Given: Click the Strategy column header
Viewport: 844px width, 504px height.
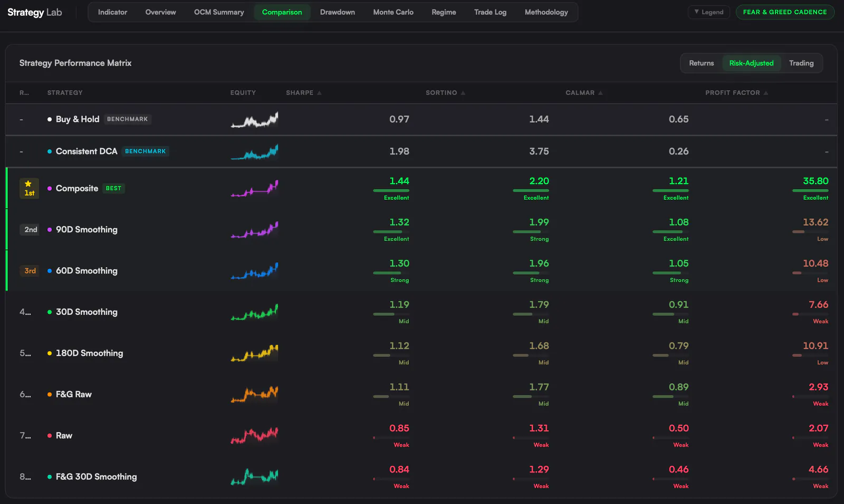Looking at the screenshot, I should coord(65,93).
